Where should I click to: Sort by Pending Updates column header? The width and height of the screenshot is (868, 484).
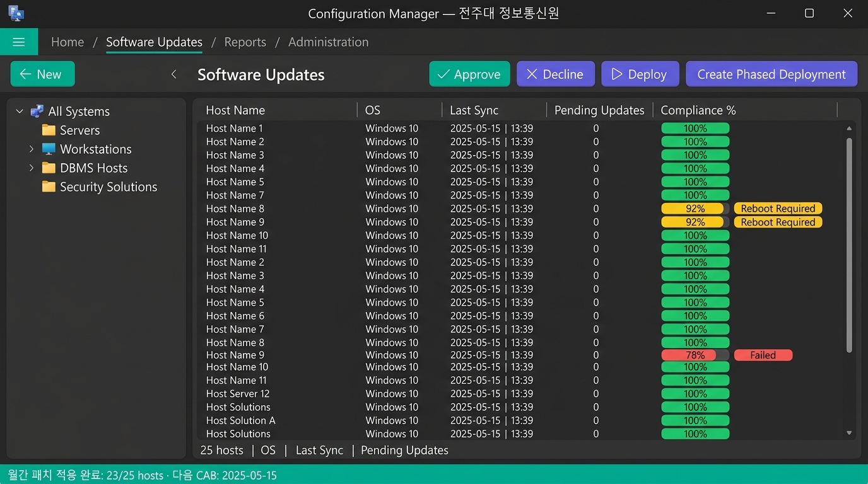click(599, 110)
